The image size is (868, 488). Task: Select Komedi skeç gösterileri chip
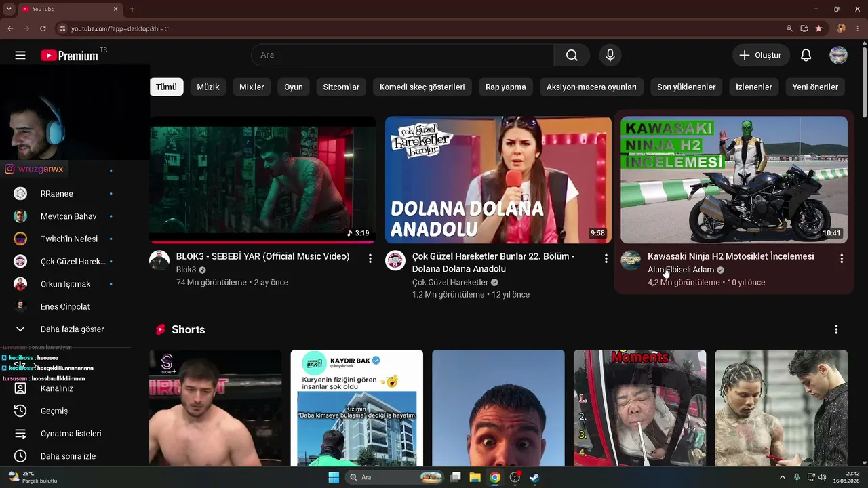coord(422,87)
